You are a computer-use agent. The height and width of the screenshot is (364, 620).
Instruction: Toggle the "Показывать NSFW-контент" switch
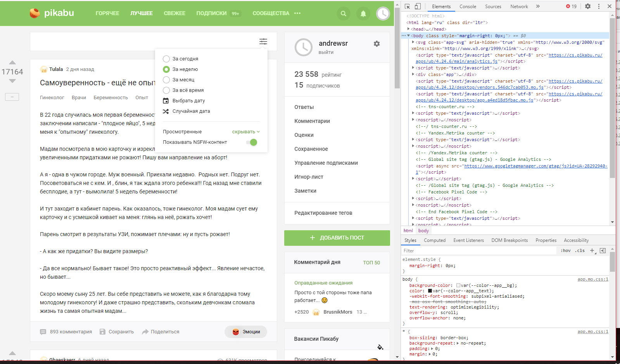point(252,142)
